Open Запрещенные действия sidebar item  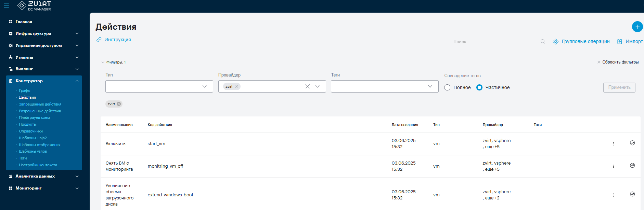40,104
